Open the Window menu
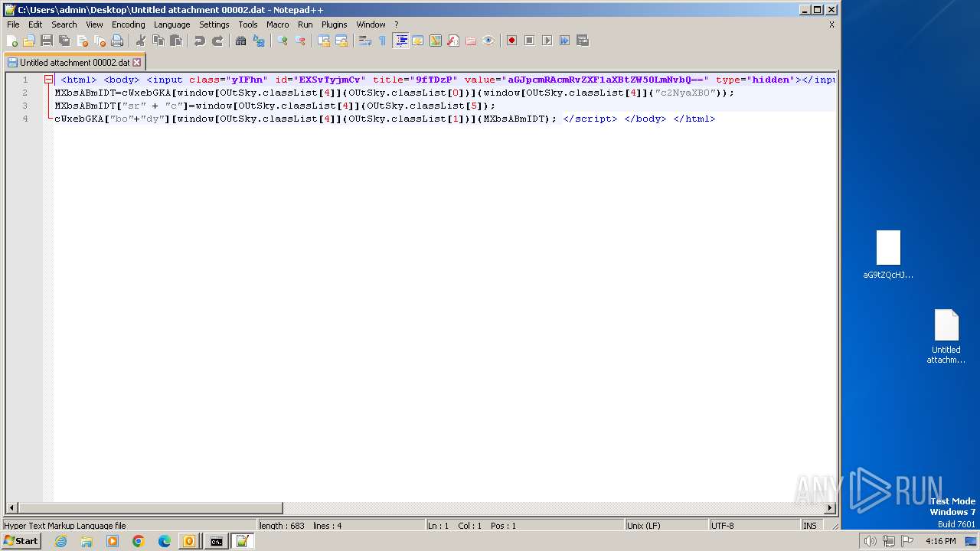The width and height of the screenshot is (980, 551). [371, 24]
